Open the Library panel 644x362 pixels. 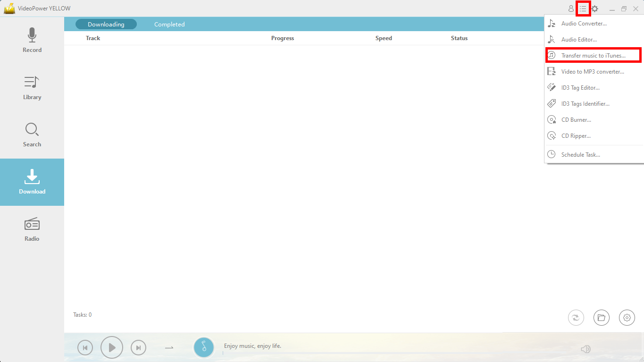[32, 87]
